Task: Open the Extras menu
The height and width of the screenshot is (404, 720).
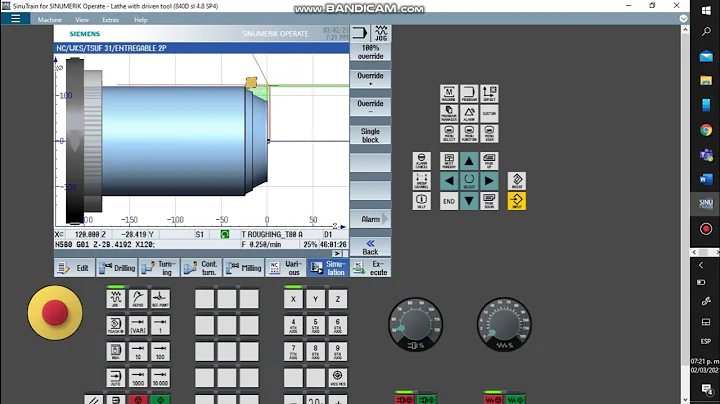Action: (x=110, y=20)
